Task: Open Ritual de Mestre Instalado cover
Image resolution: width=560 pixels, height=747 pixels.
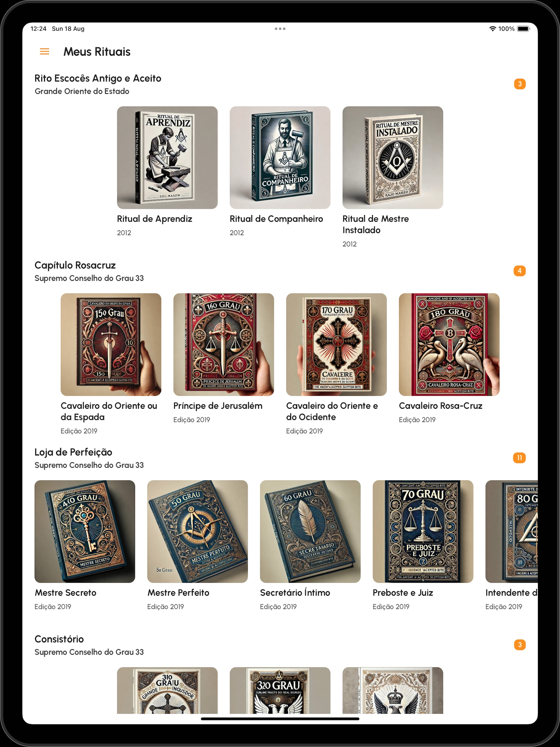Action: tap(393, 158)
